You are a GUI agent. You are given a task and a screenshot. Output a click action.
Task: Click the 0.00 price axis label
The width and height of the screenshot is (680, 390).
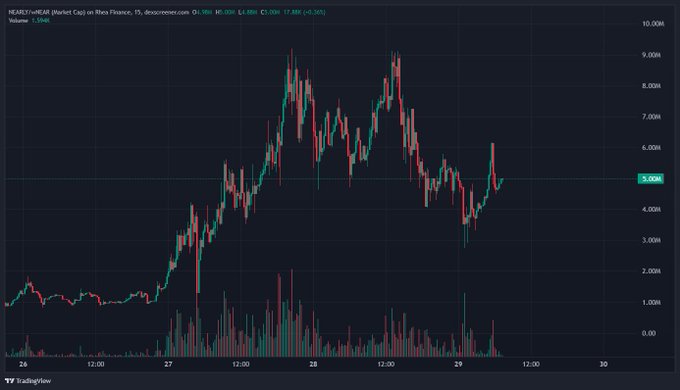(x=648, y=333)
